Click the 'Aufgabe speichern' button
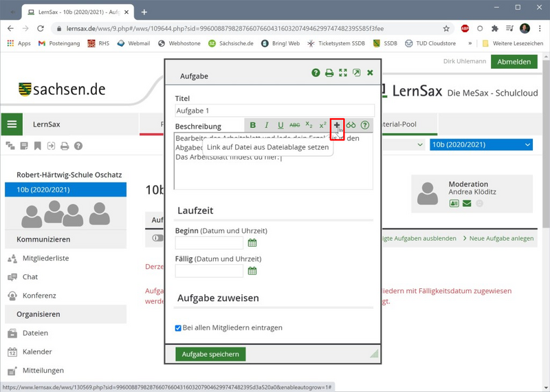Screen dimensions: 550x392 pyautogui.click(x=210, y=354)
